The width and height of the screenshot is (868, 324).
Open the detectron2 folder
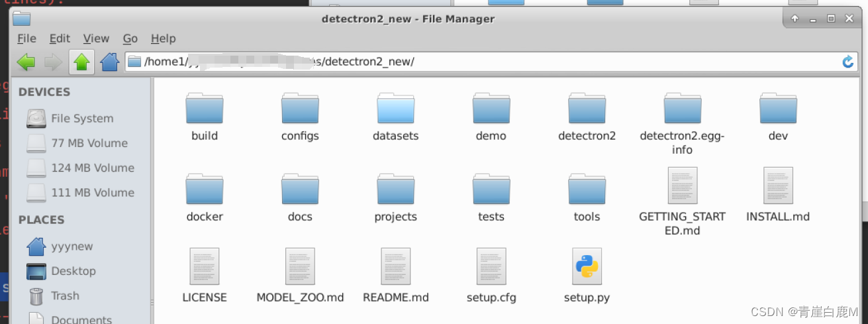(x=587, y=108)
